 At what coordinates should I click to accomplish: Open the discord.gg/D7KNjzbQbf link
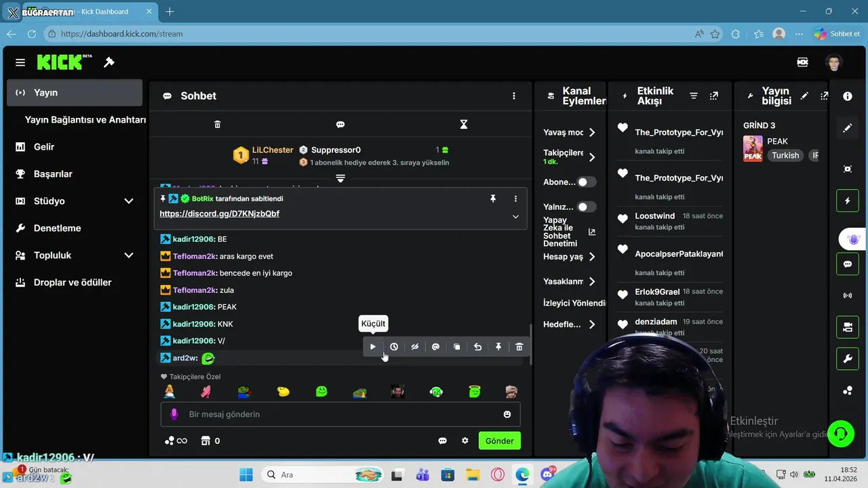click(219, 213)
